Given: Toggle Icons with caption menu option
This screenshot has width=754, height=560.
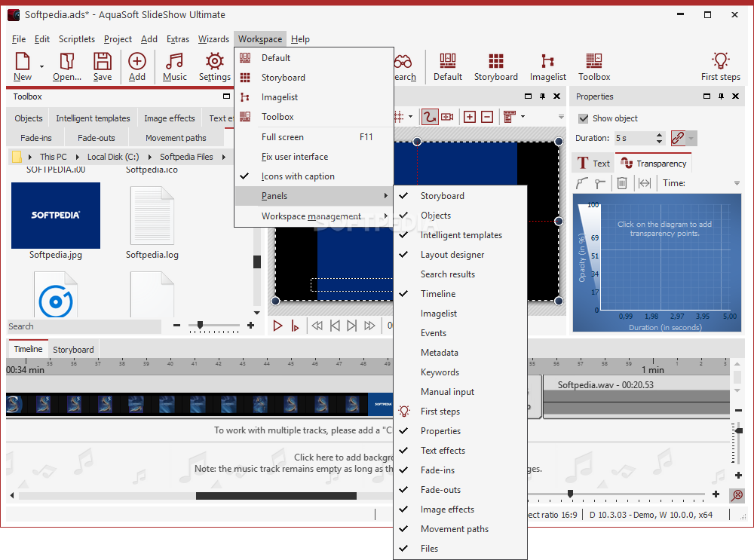Looking at the screenshot, I should coord(314,176).
